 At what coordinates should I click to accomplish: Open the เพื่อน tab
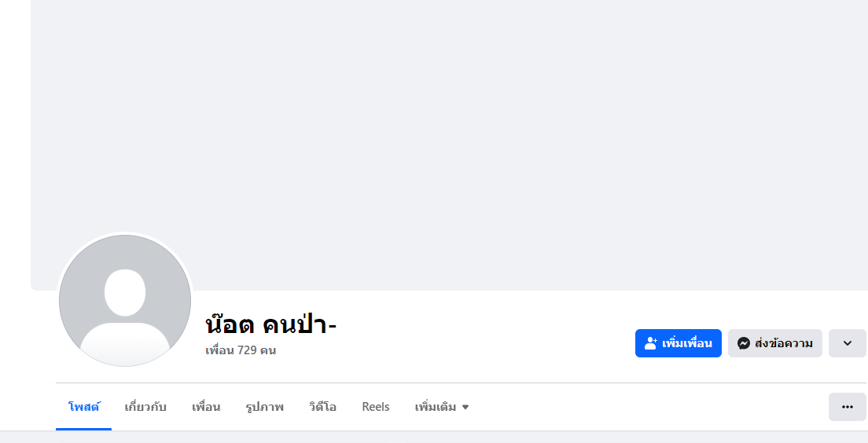coord(206,407)
